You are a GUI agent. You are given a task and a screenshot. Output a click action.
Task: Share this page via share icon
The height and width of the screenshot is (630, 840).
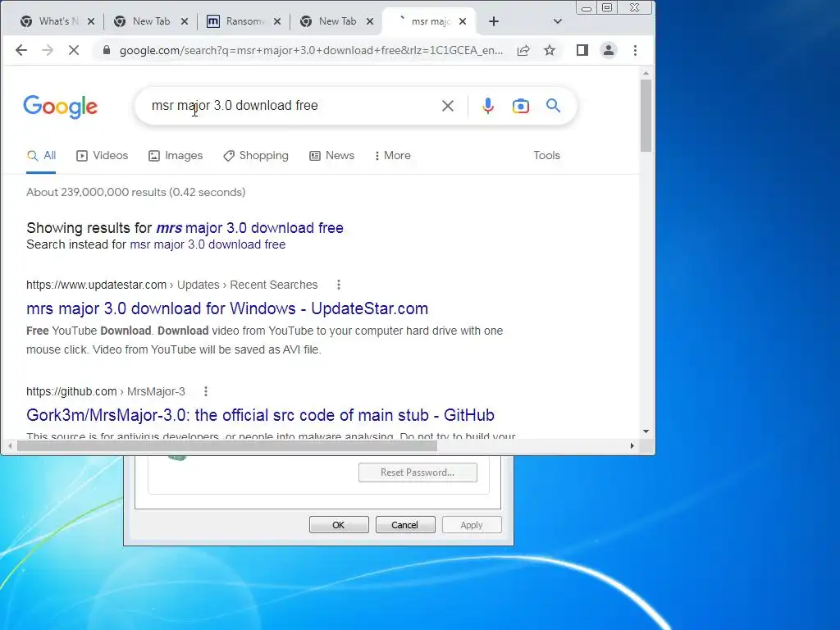pyautogui.click(x=523, y=50)
